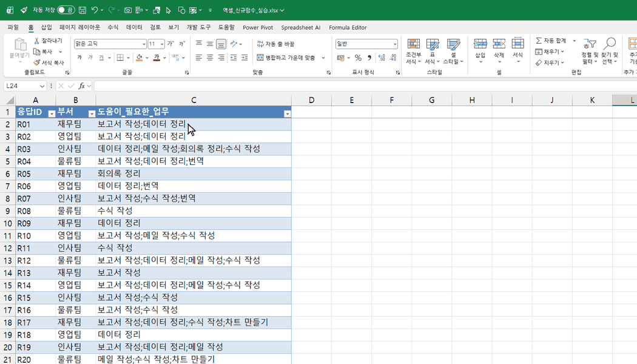Switch to the 데이터 ribbon tab
637x364 pixels.
point(134,27)
